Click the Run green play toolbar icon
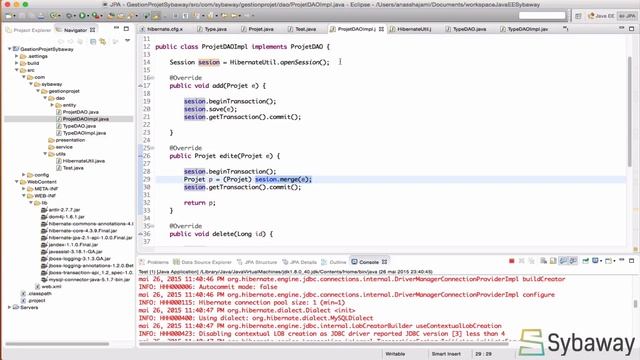Screen dimensions: 640x360 click(82, 16)
